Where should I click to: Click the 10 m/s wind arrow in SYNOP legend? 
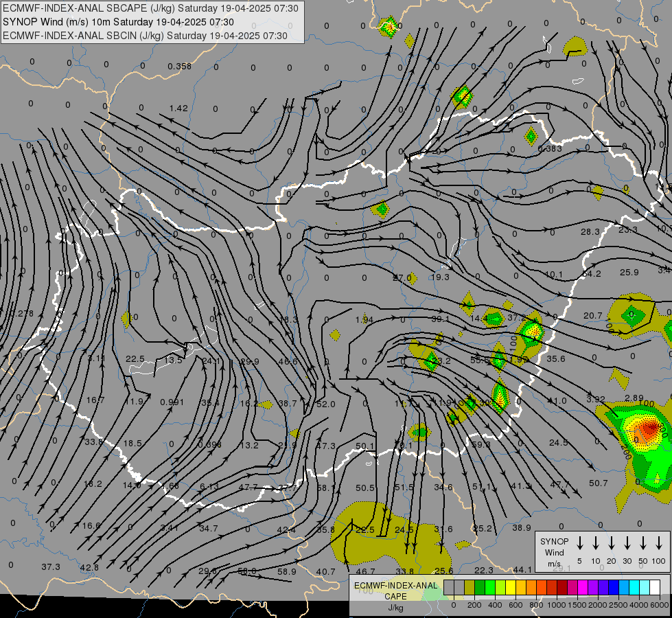(596, 543)
